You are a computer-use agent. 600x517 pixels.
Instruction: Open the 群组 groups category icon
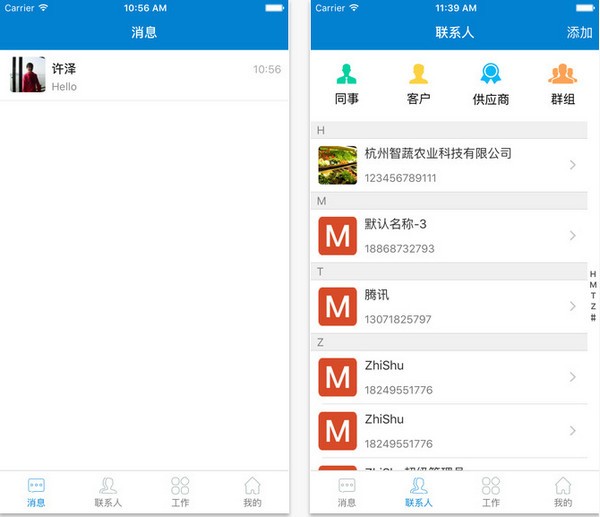[x=562, y=74]
